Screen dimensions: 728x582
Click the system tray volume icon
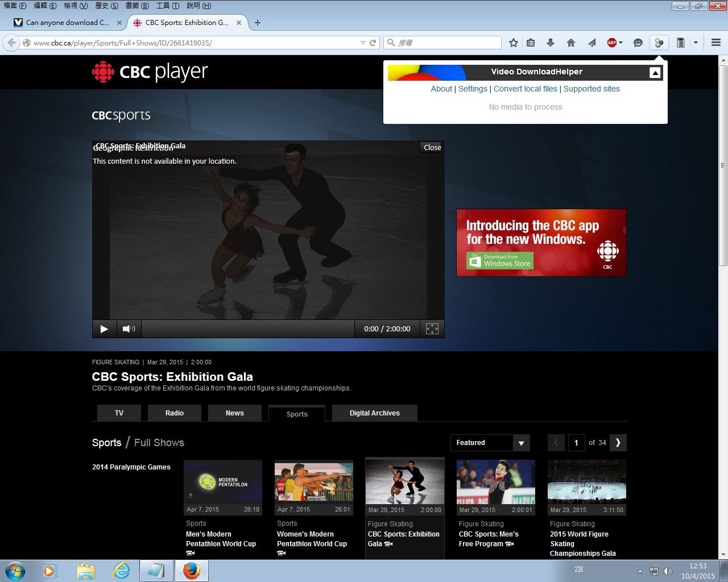pyautogui.click(x=668, y=571)
